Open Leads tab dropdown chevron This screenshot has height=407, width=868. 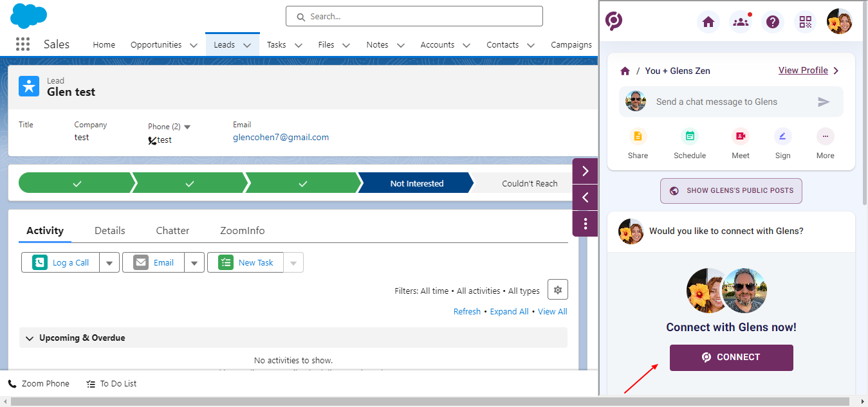(247, 45)
